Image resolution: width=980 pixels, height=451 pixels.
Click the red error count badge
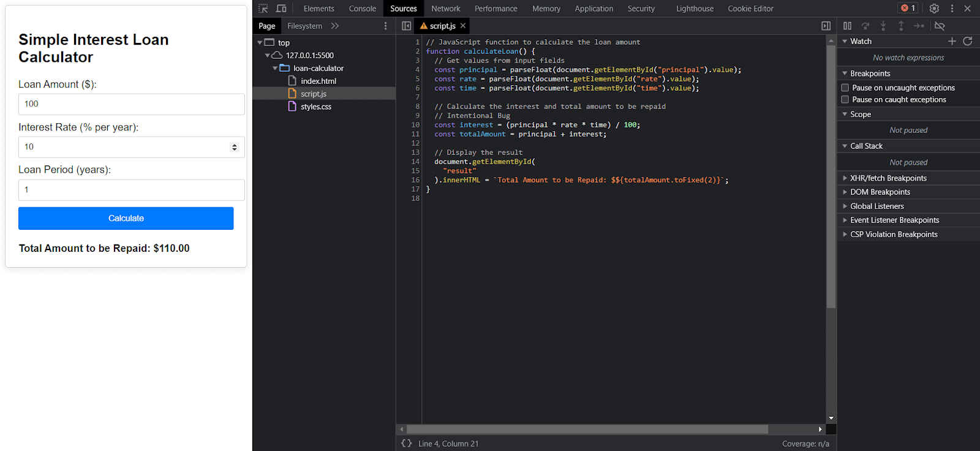pos(908,8)
